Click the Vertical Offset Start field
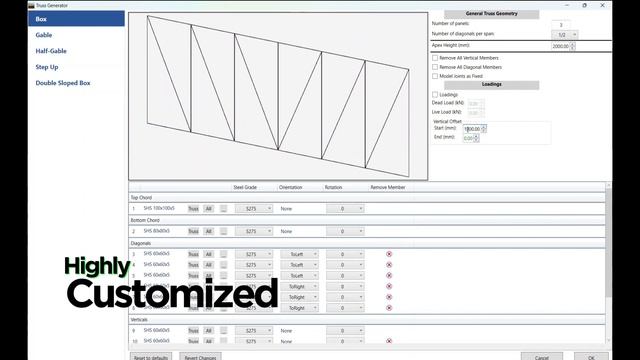640x360 pixels. tap(472, 129)
